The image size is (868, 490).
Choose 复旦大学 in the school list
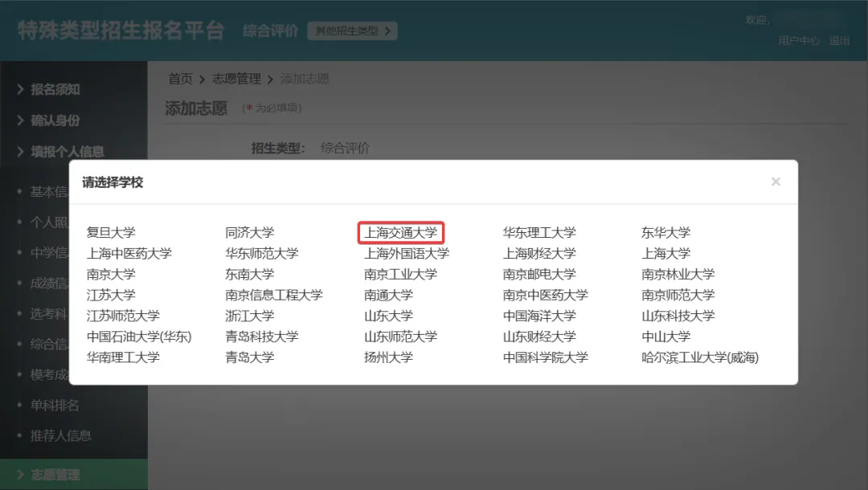pos(111,233)
